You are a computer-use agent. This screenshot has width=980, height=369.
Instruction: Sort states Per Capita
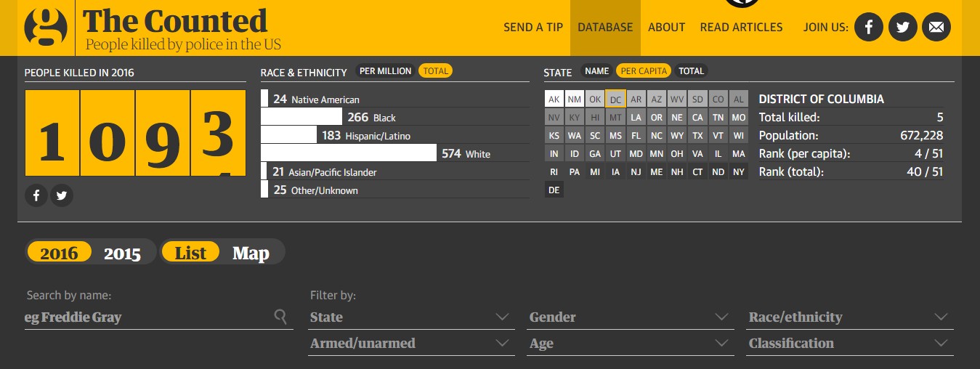point(643,71)
